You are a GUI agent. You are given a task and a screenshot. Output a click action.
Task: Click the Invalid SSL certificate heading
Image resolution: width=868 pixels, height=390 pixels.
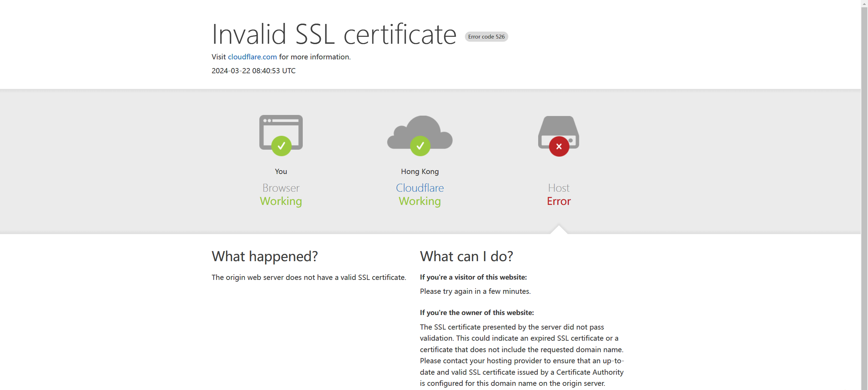coord(334,34)
